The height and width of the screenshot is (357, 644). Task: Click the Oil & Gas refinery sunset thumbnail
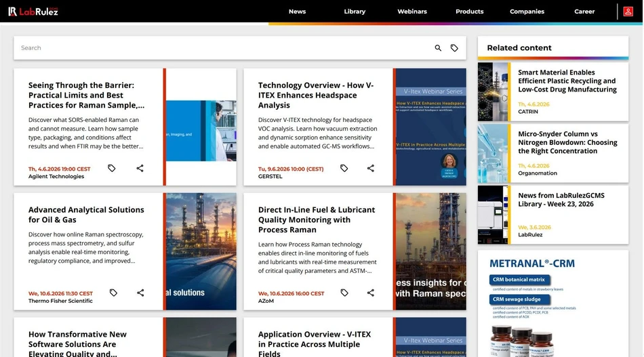(201, 251)
